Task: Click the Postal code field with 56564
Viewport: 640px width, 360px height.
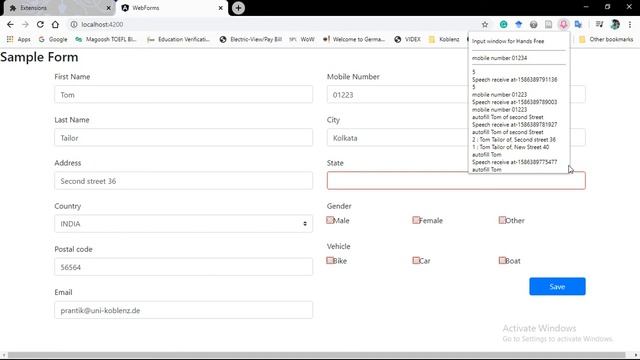Action: pos(184,267)
